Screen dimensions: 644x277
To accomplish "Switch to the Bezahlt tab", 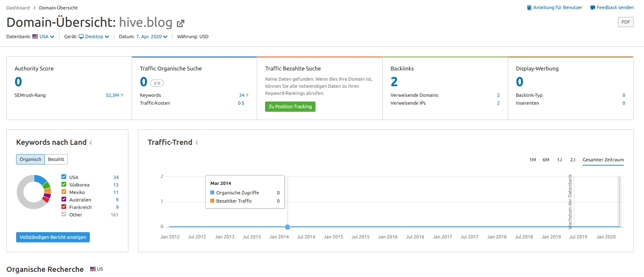I will (x=56, y=159).
